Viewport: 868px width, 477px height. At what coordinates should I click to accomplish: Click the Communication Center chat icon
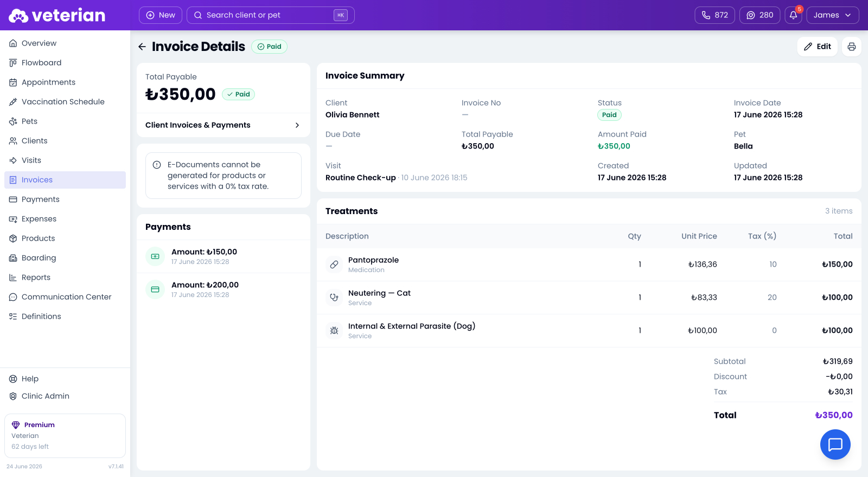click(13, 297)
